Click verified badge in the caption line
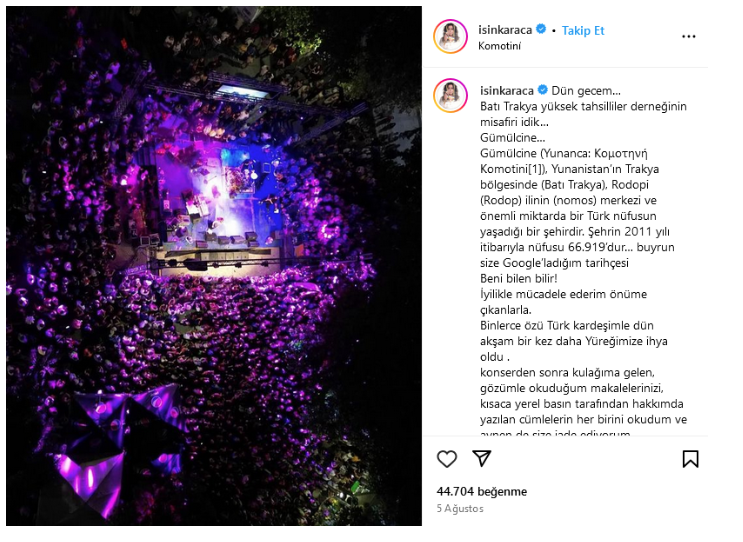The width and height of the screenshot is (743, 542). pyautogui.click(x=543, y=90)
